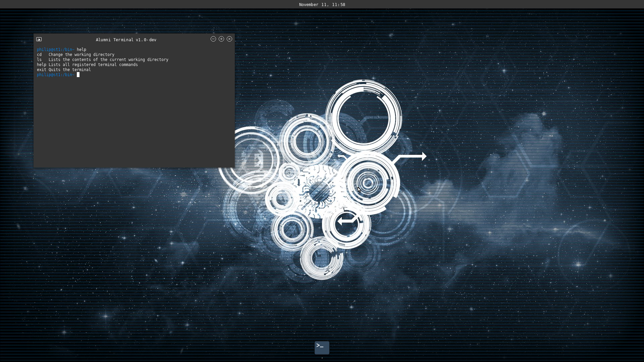Click the last philip@st1:/bin~ prompt
The height and width of the screenshot is (362, 644).
[x=56, y=75]
